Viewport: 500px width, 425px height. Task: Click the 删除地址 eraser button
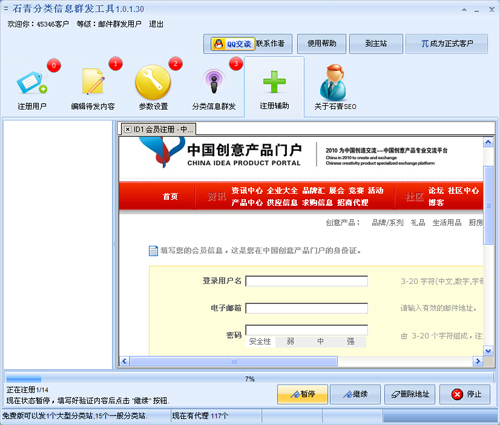click(410, 394)
